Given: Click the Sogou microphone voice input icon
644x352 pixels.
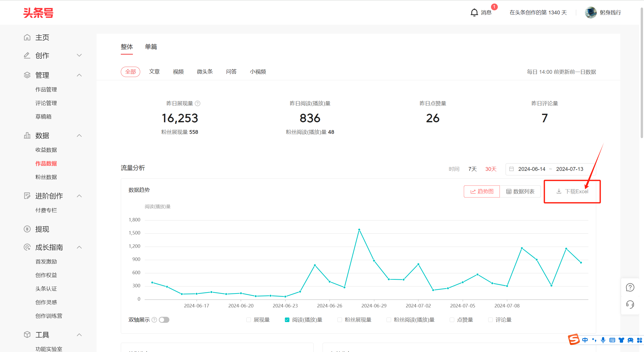Looking at the screenshot, I should click(x=603, y=340).
